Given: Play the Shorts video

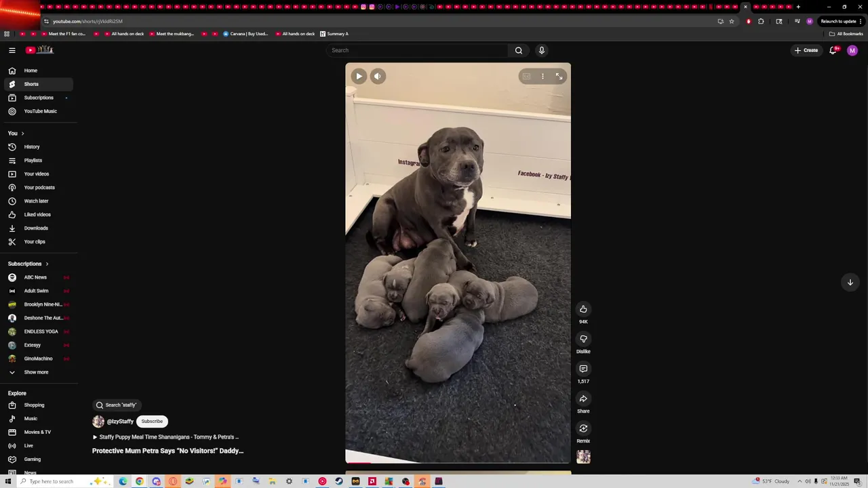Looking at the screenshot, I should pos(359,77).
